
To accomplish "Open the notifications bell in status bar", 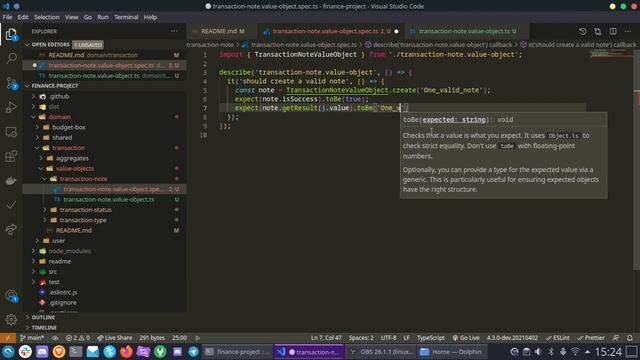I will point(630,338).
